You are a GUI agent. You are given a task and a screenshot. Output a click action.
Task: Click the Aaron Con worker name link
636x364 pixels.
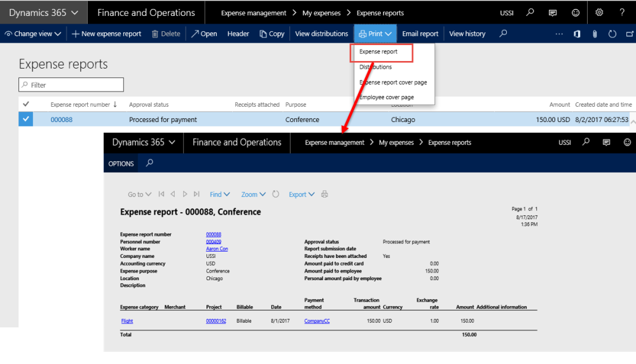click(217, 249)
